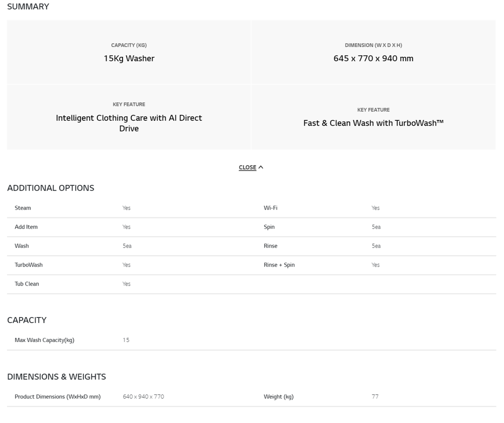The image size is (504, 423).
Task: Click the Spin option label
Action: point(269,227)
